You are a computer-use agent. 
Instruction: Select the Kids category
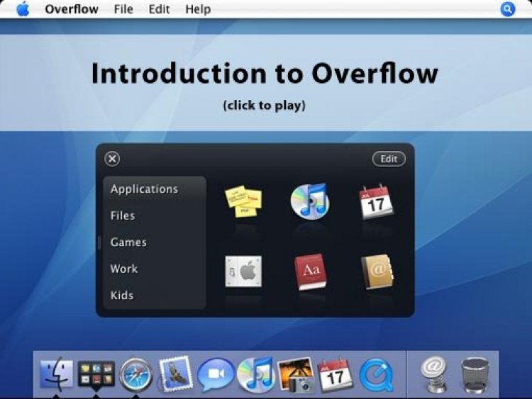155,296
